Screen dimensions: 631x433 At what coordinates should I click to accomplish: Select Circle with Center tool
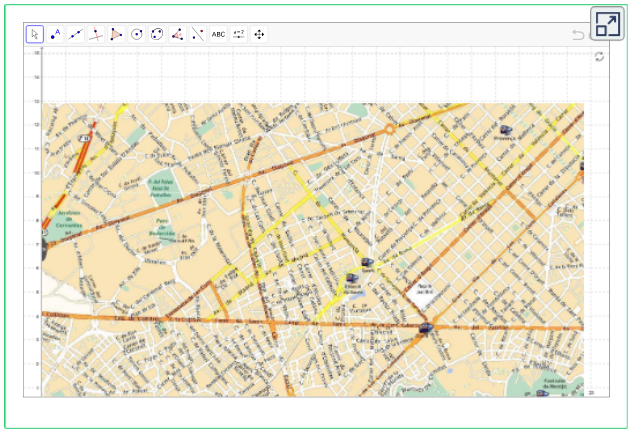[137, 34]
